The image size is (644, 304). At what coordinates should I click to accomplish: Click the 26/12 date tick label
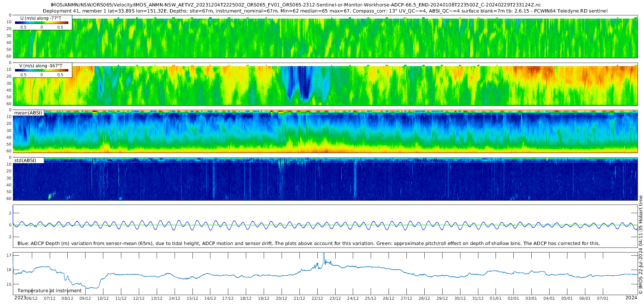pos(389,298)
